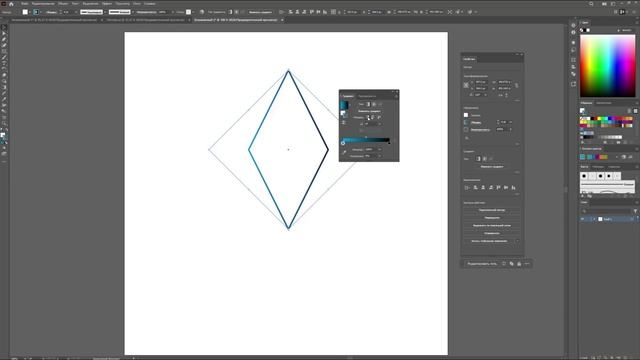Apply gradient along stroke option
Viewport: 640px width, 360px height.
tap(373, 117)
